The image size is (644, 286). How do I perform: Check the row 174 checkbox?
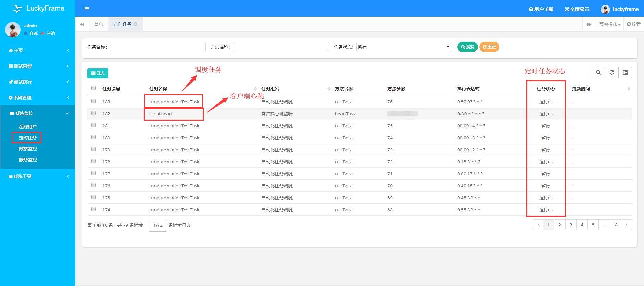click(94, 209)
